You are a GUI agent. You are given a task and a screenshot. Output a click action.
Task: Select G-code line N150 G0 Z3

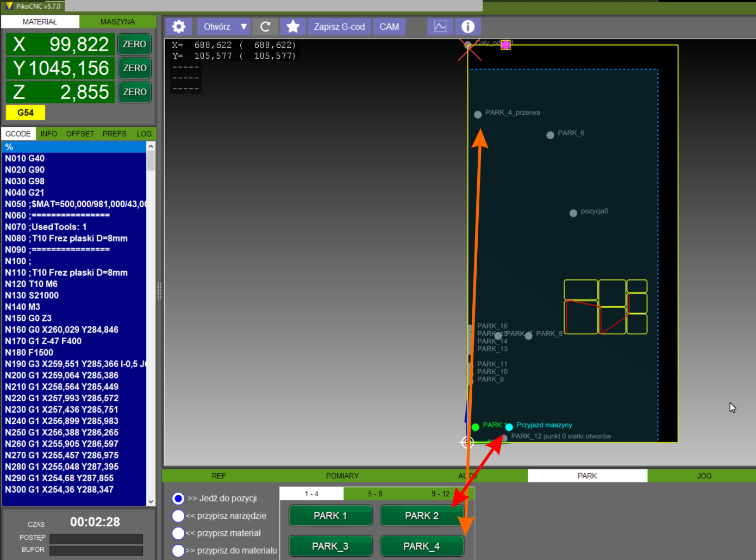click(74, 318)
